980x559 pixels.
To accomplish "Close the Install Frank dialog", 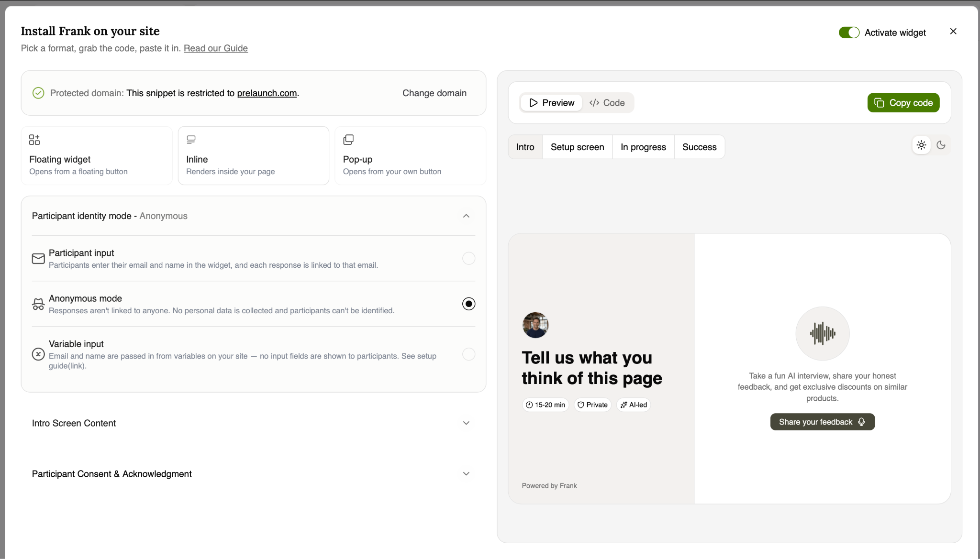I will [953, 32].
